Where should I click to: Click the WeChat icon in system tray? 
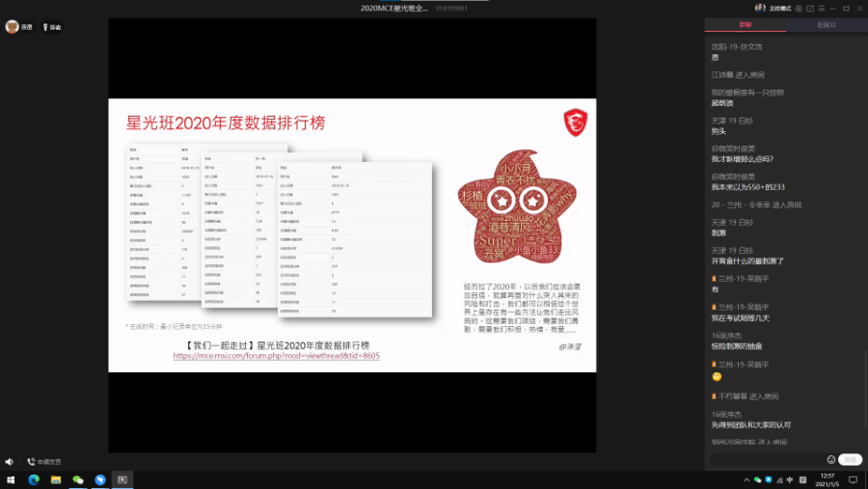[757, 479]
